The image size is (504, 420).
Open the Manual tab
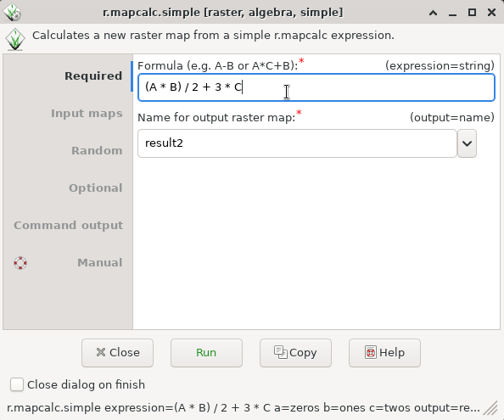[x=99, y=262]
